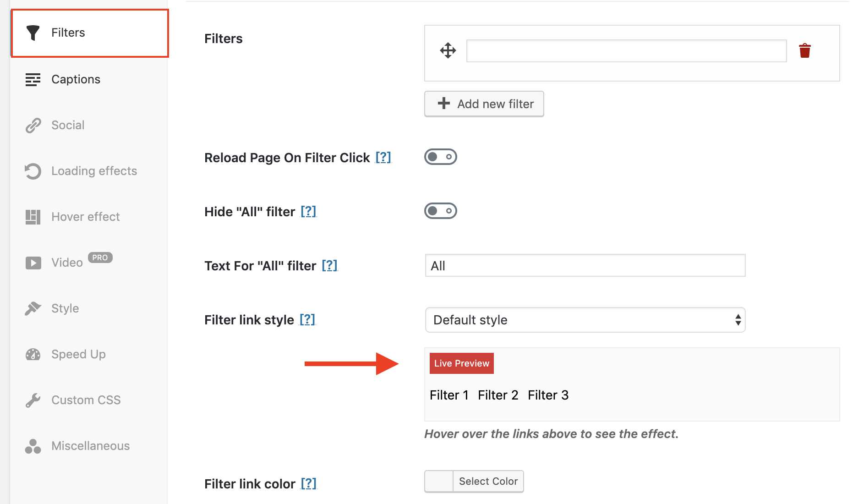The width and height of the screenshot is (864, 504).
Task: Click the drag handle for the filter row
Action: (448, 50)
